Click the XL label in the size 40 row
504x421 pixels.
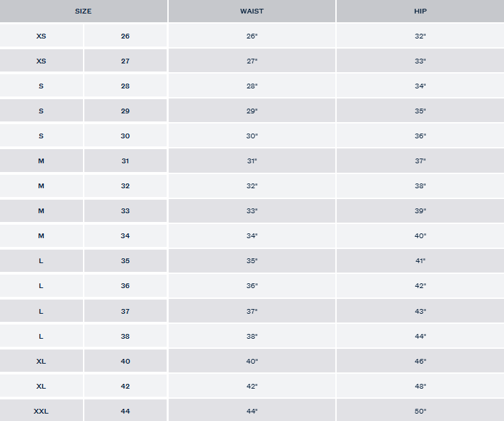pyautogui.click(x=41, y=361)
